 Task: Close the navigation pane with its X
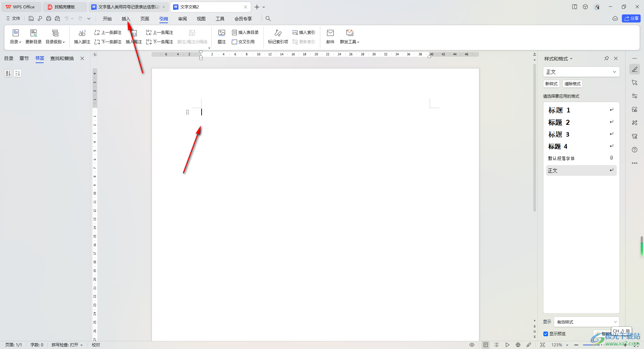[82, 58]
